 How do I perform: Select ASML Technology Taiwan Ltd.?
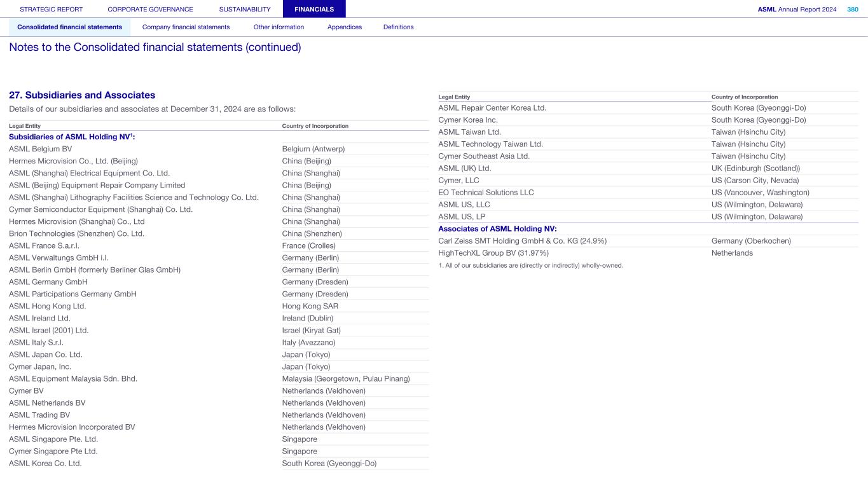[491, 144]
